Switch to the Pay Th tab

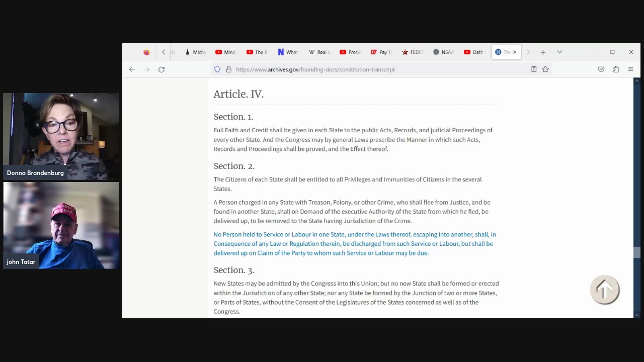381,52
